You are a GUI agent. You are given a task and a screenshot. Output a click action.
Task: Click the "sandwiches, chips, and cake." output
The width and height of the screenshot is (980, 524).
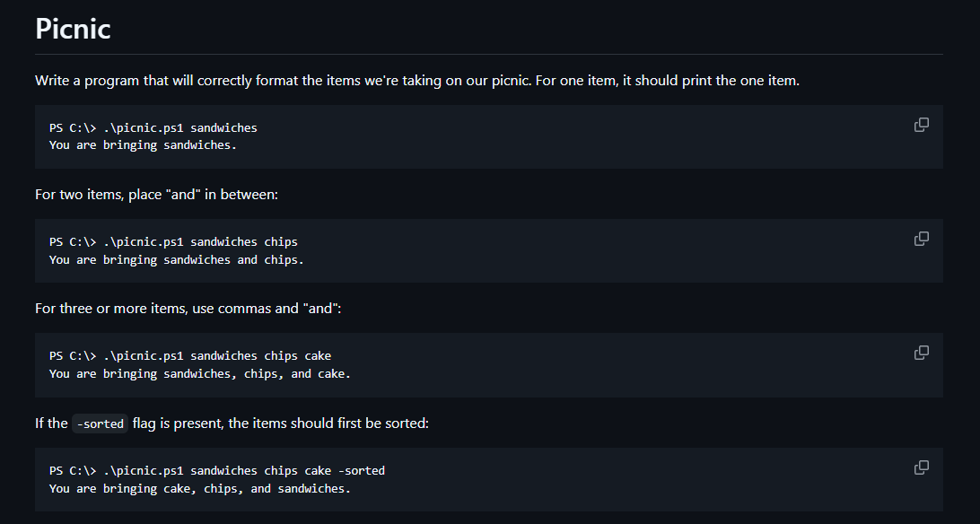coord(200,373)
